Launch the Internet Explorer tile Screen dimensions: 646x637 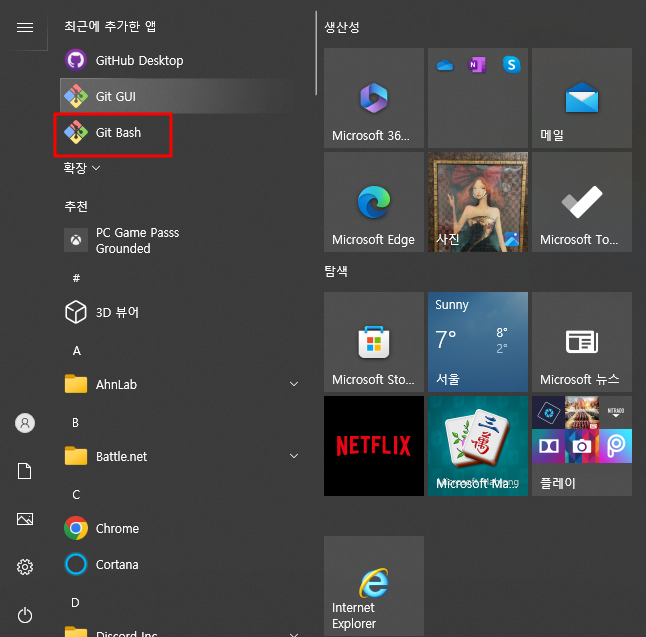click(x=374, y=586)
